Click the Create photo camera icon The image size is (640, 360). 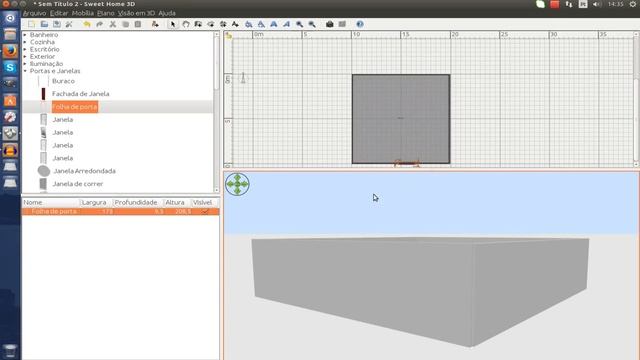pyautogui.click(x=330, y=24)
